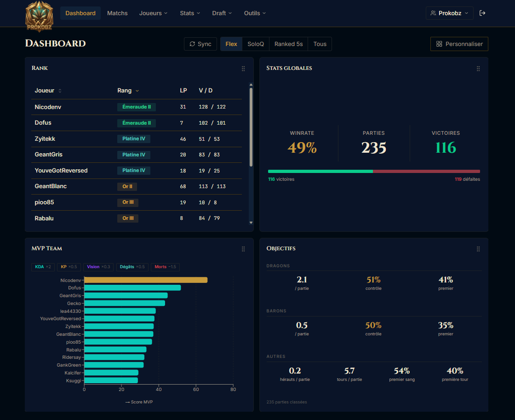Click the Objectifs panel drag handle
The image size is (515, 420).
[478, 249]
